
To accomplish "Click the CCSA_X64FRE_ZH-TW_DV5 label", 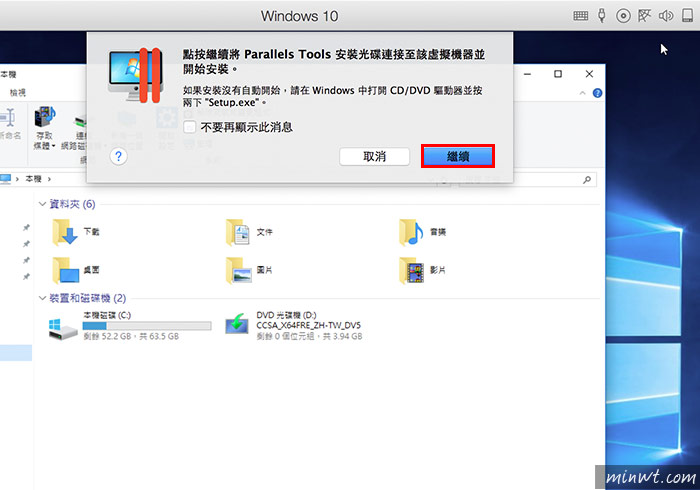I will click(308, 325).
